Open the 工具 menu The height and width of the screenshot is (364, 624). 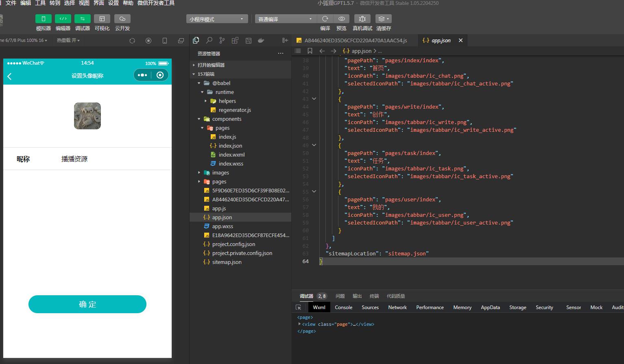click(40, 3)
